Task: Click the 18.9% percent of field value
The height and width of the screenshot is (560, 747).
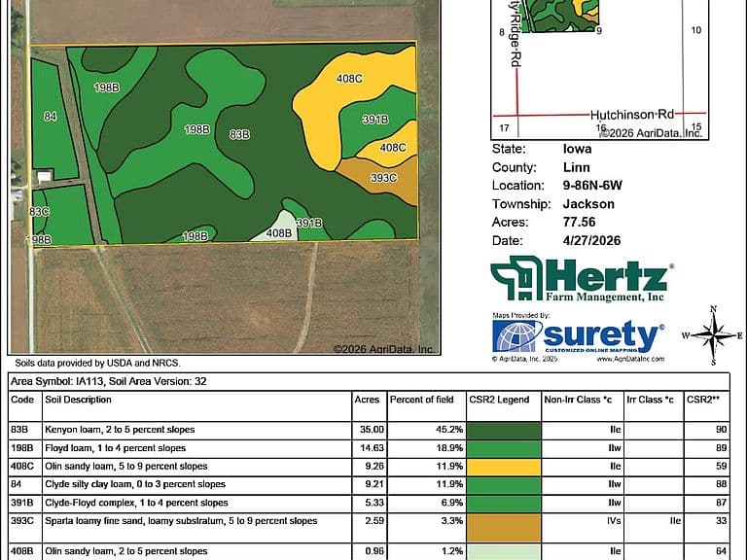Action: tap(449, 448)
